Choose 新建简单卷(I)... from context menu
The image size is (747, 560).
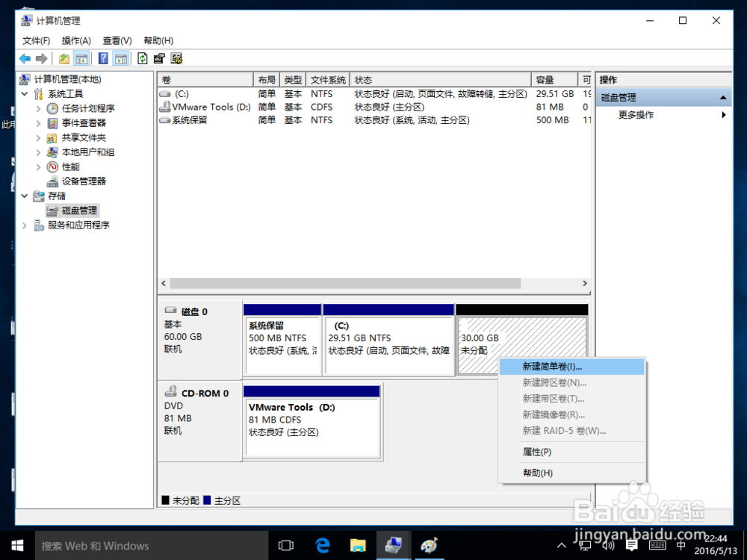[x=571, y=367]
